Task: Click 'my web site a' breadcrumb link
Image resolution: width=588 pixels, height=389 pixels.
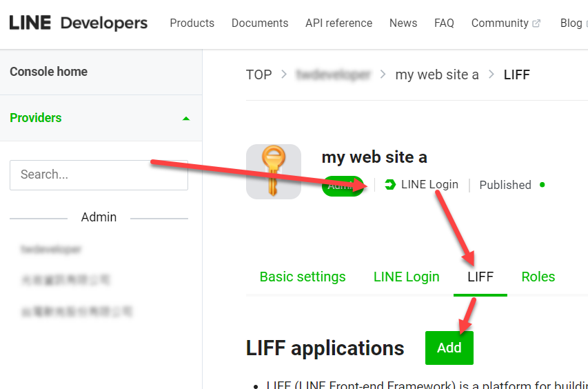Action: click(x=436, y=74)
